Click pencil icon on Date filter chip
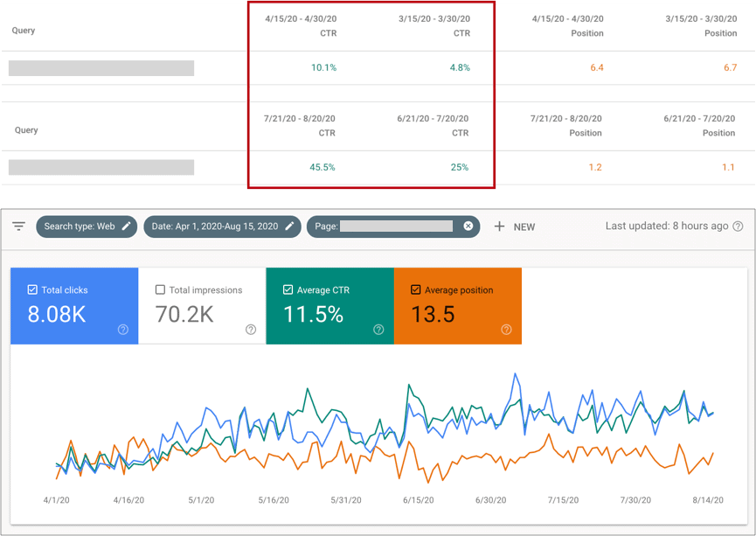Image resolution: width=756 pixels, height=536 pixels. (x=289, y=226)
